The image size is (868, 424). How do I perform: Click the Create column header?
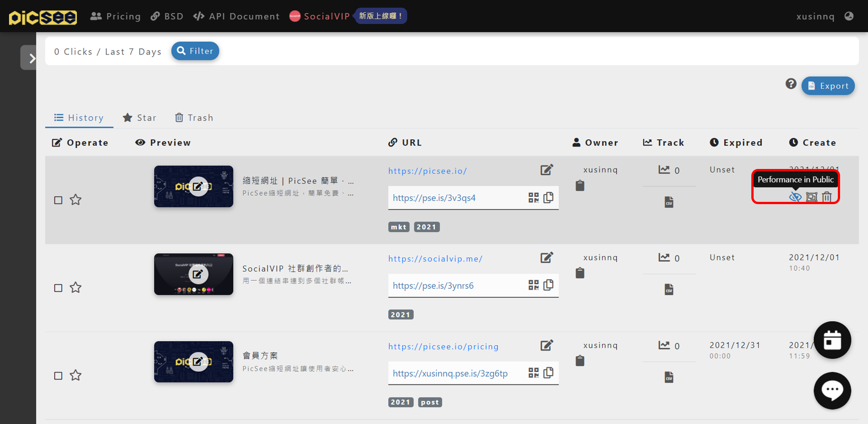click(813, 142)
